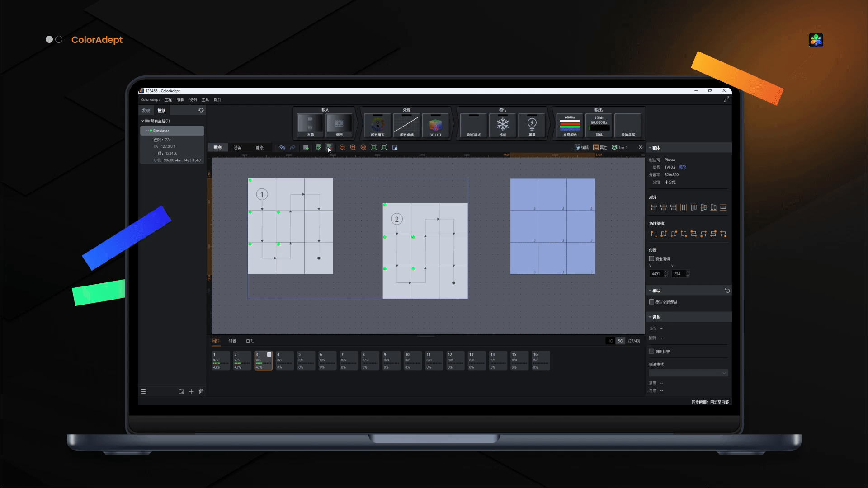The width and height of the screenshot is (868, 488).
Task: Click the redo arrow in canvas toolbar
Action: pyautogui.click(x=293, y=147)
